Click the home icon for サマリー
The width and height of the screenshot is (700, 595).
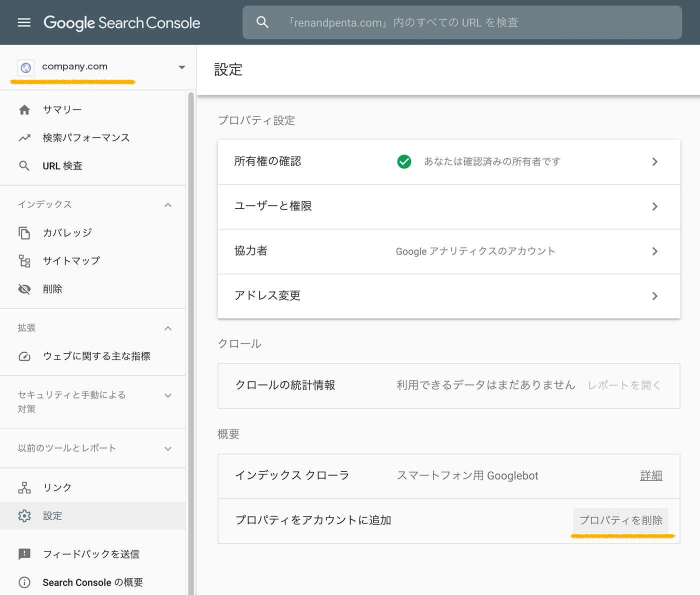(x=24, y=109)
